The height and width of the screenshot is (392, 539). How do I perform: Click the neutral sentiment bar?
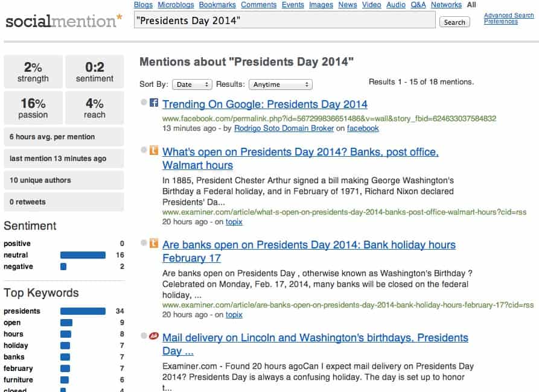pos(83,255)
